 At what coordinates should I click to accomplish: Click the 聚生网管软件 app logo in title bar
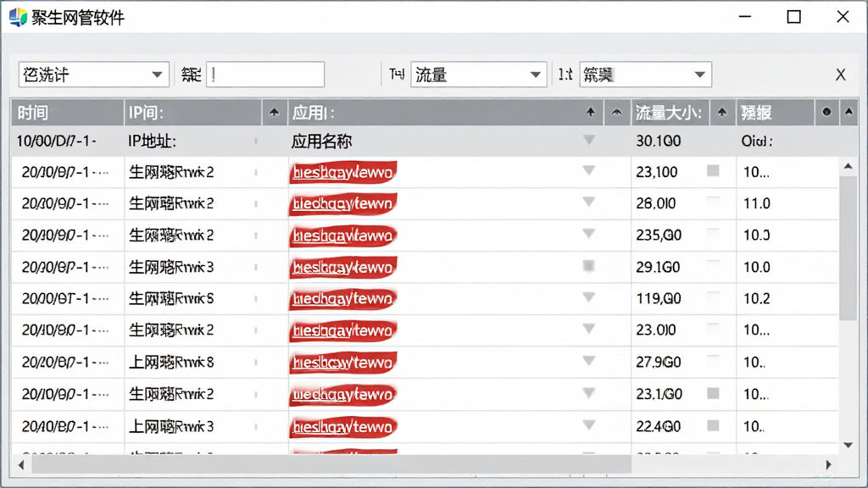coord(18,17)
